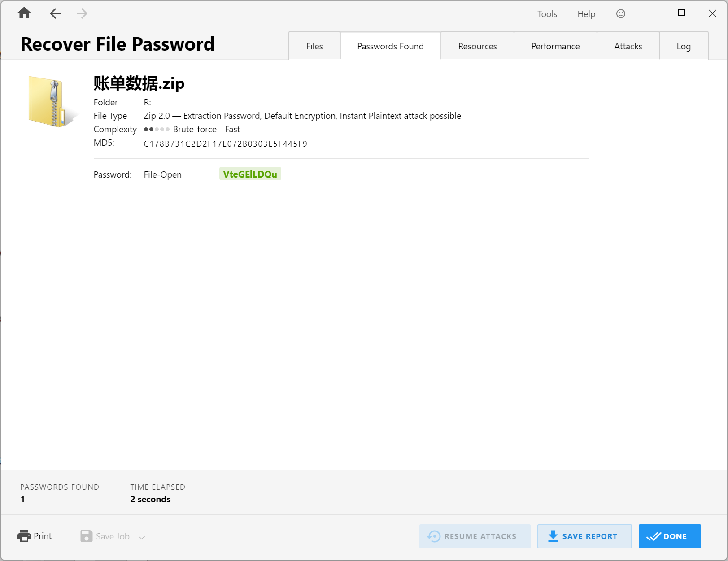The image size is (728, 561).
Task: Click the Resume Attacks button
Action: [475, 536]
